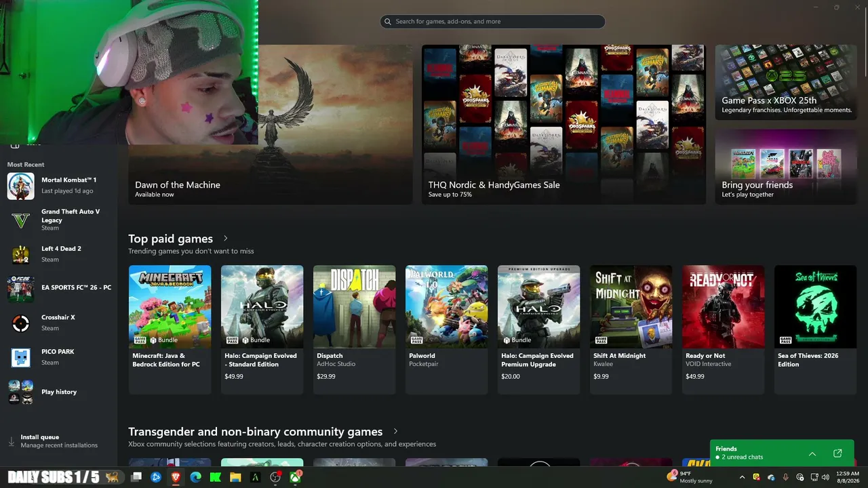868x488 pixels.
Task: Open Ready or Not game card
Action: pos(723,330)
